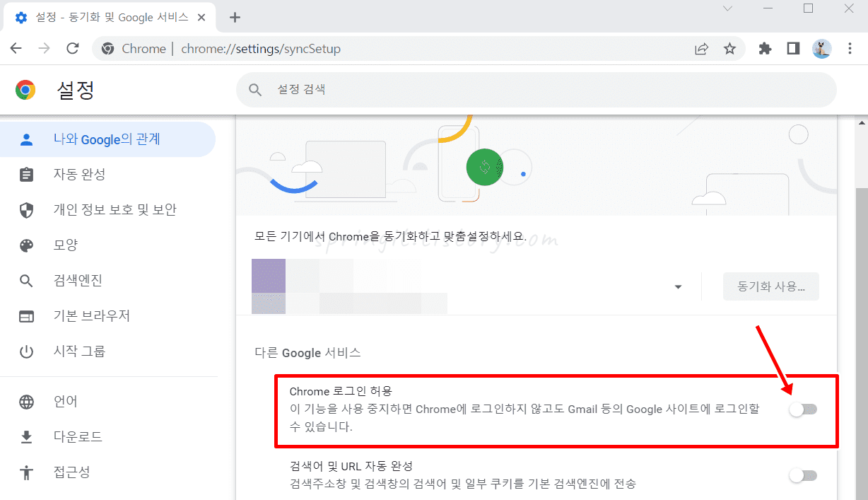
Task: Open 시작 그룹 settings section
Action: (x=107, y=351)
